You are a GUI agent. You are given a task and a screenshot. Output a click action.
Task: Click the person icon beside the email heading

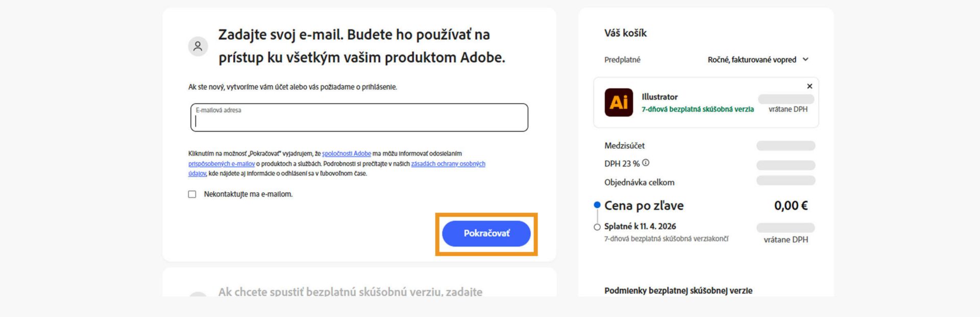tap(197, 46)
